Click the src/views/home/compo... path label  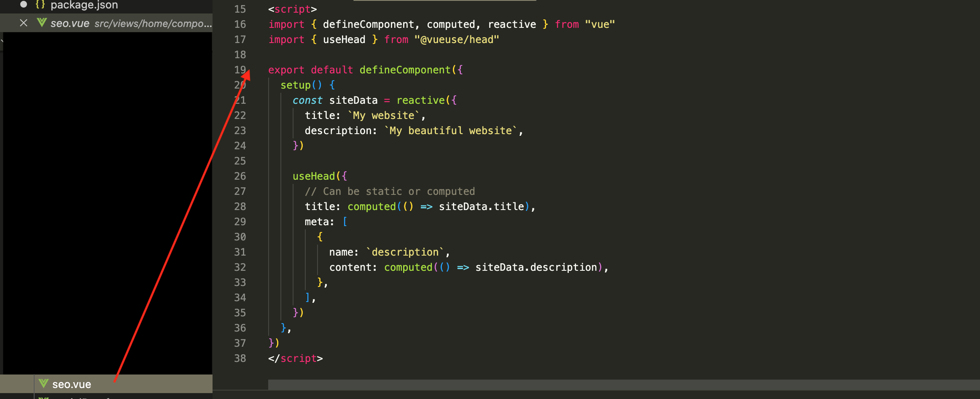coord(153,24)
